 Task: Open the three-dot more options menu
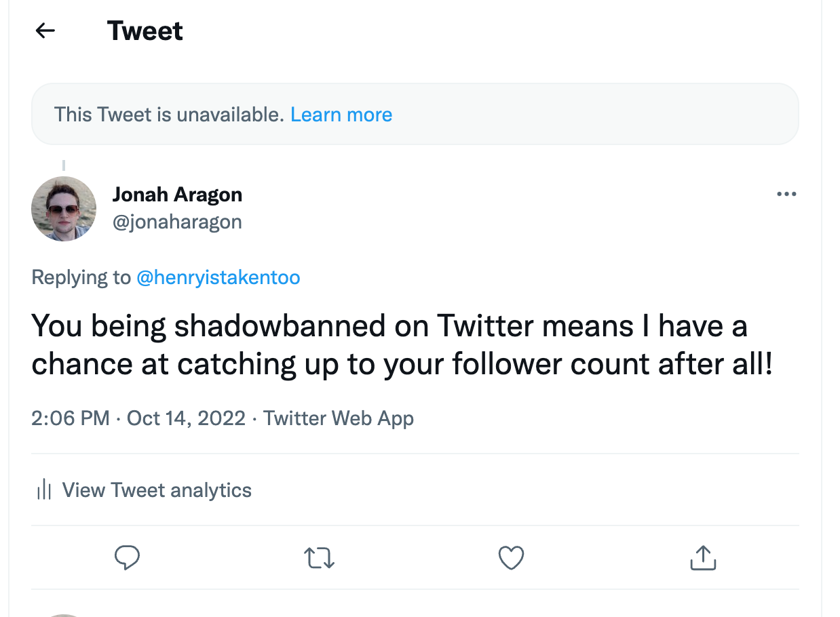click(786, 195)
